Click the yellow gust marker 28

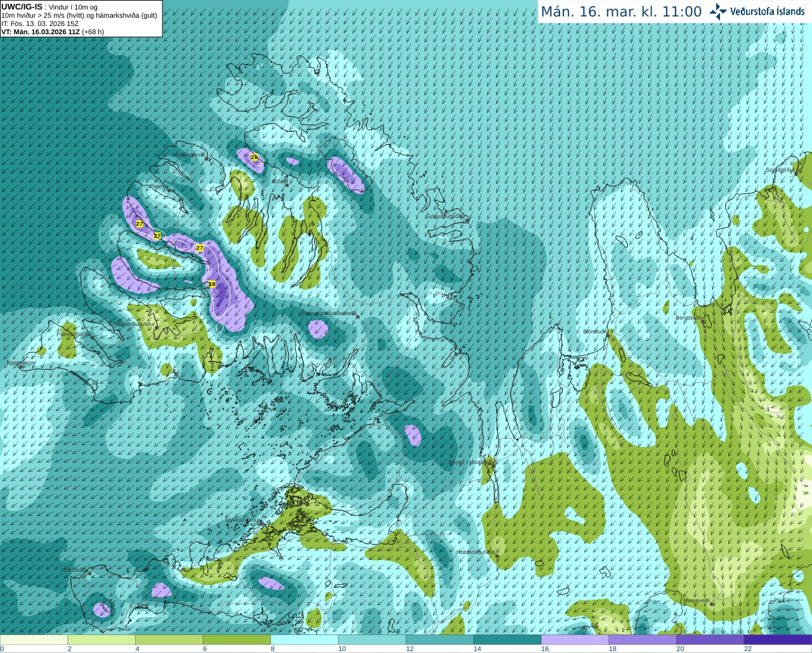click(x=212, y=284)
